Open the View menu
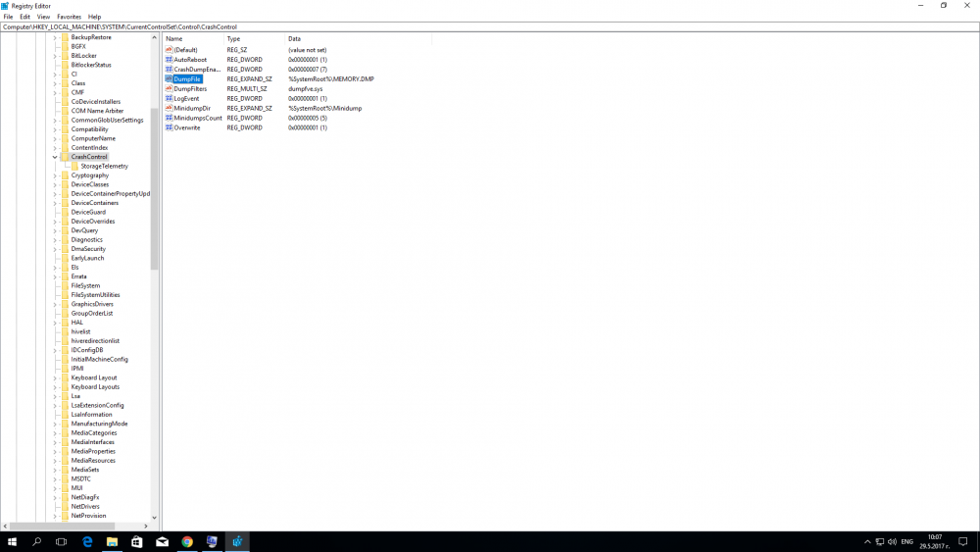 tap(43, 17)
